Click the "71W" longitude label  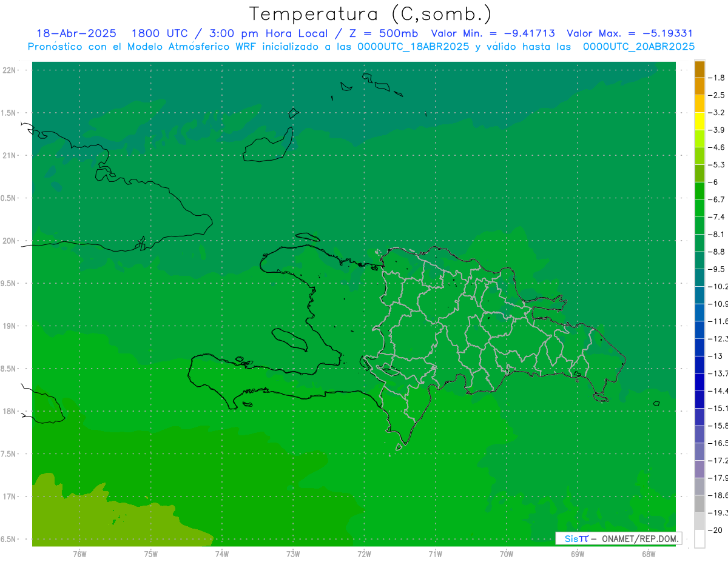coord(435,554)
